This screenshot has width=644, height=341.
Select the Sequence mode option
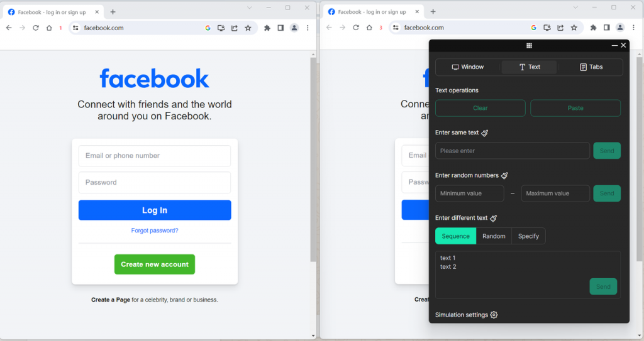(x=455, y=236)
